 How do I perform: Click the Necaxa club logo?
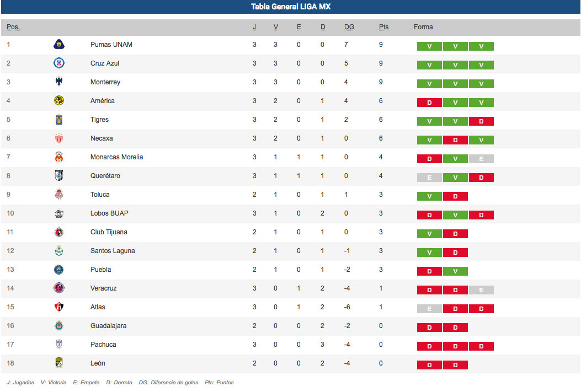58,138
